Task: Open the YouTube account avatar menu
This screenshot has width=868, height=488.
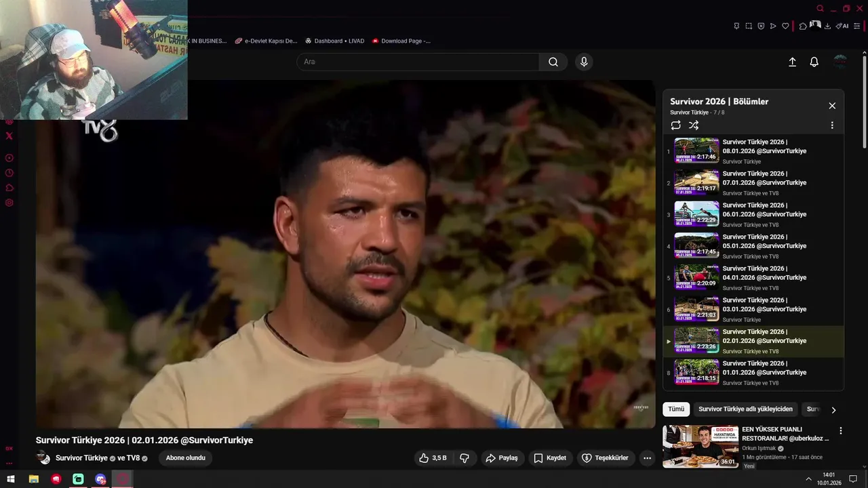Action: pyautogui.click(x=840, y=62)
